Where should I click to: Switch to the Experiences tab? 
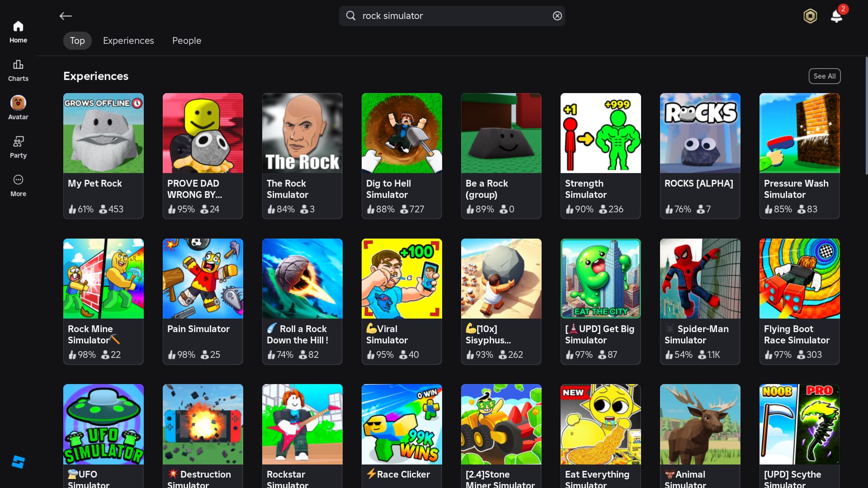click(x=128, y=41)
